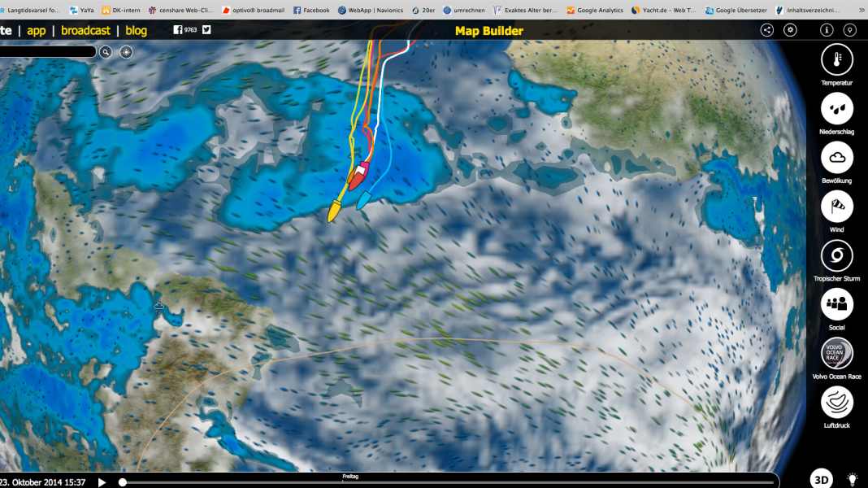Switch to 3D view button
Screen dimensions: 868x488
(822, 479)
